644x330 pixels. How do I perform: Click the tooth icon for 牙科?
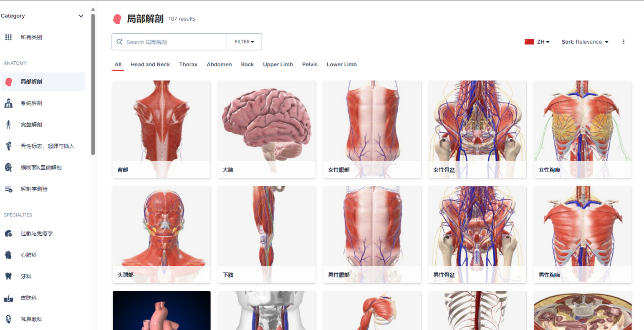tap(8, 276)
